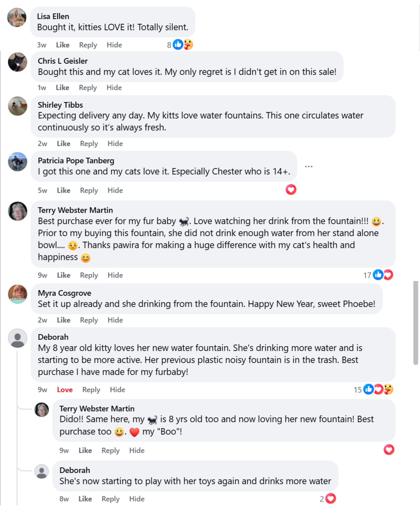
Task: View reactions on Terry's 17-reaction comment
Action: 378,275
